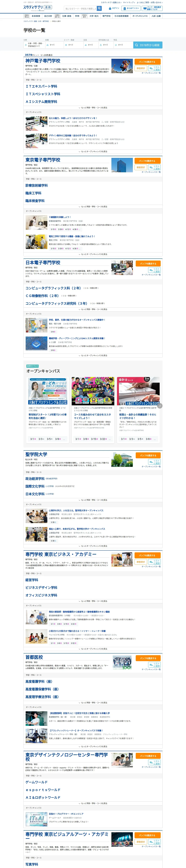Image resolution: width=186 pixels, height=868 pixels.
Task: Add 東京ビジネス・アカデミー to list icon
Action: coord(154,562)
